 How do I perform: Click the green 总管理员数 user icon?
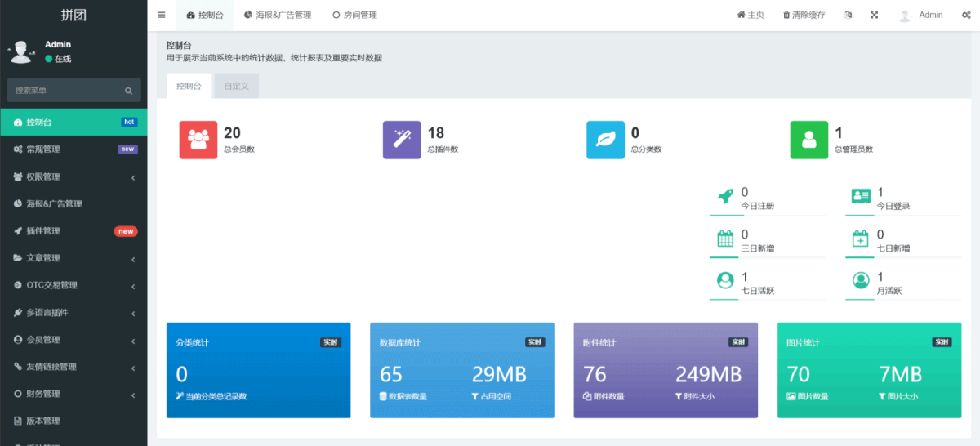coord(809,140)
